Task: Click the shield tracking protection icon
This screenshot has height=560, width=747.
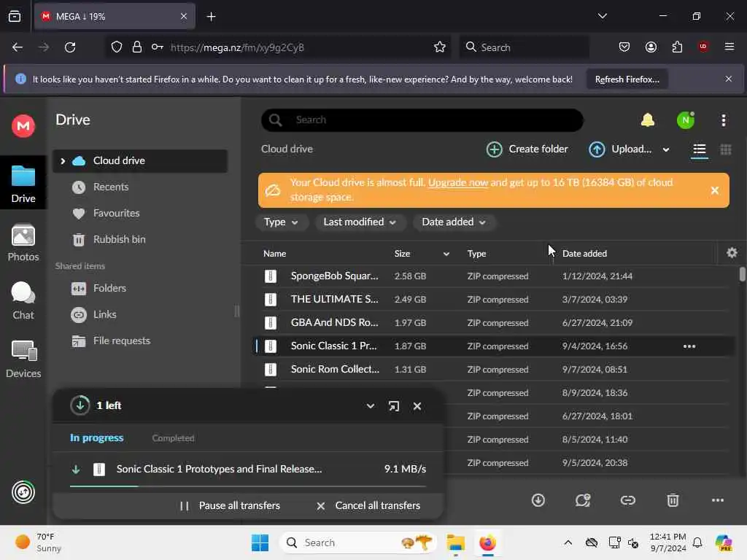Action: pyautogui.click(x=116, y=47)
